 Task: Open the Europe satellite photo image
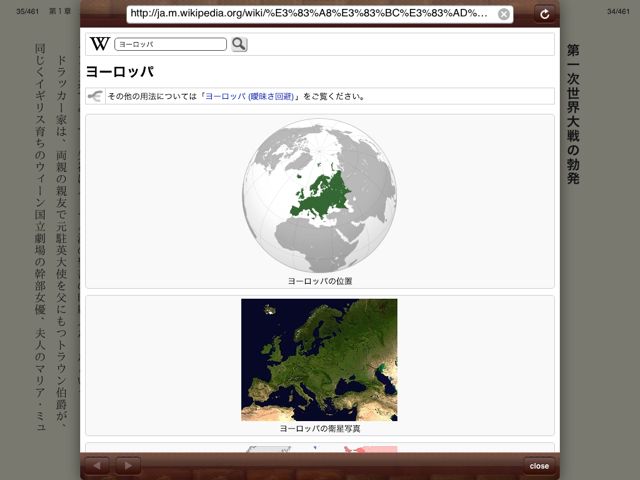319,360
